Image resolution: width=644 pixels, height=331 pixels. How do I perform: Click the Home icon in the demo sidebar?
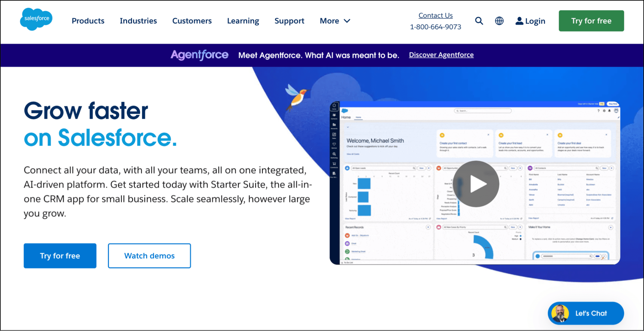[x=334, y=106]
